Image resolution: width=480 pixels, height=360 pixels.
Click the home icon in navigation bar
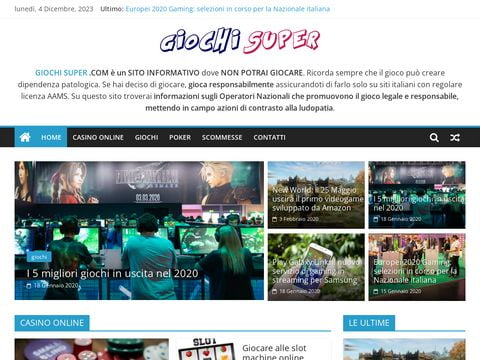click(25, 137)
